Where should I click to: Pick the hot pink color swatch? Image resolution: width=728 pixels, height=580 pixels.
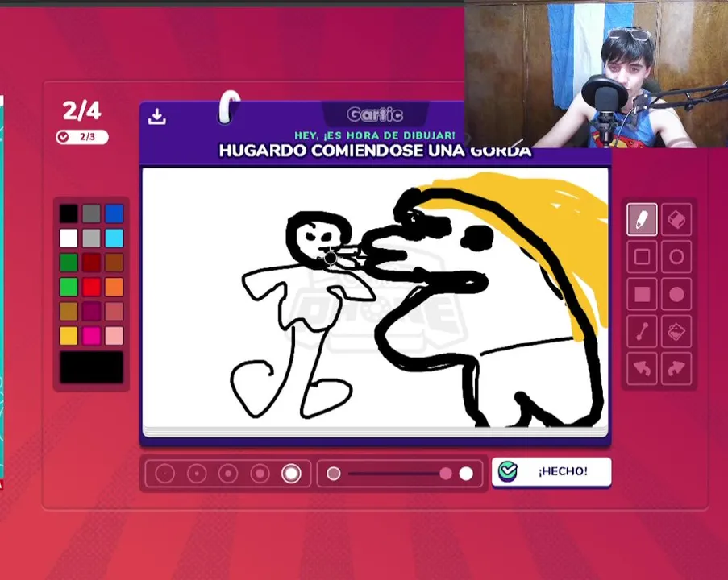[x=91, y=336]
